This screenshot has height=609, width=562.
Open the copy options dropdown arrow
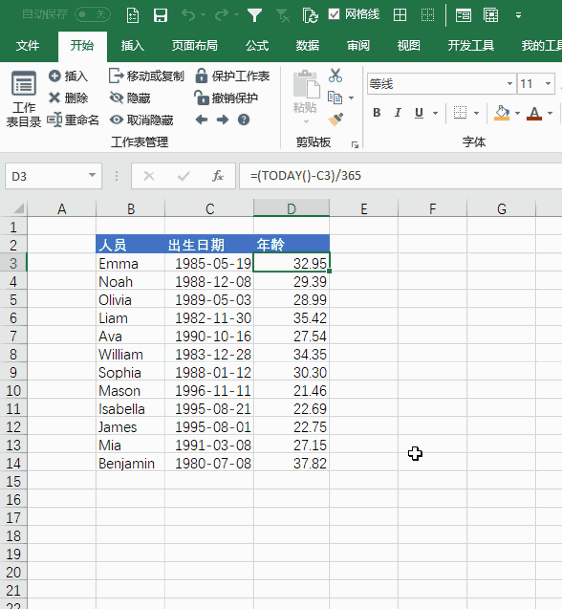351,98
